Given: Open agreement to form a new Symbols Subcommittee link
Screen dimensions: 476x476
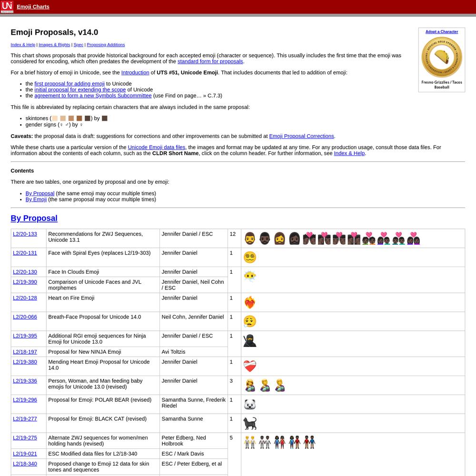Looking at the screenshot, I should click(x=93, y=96).
